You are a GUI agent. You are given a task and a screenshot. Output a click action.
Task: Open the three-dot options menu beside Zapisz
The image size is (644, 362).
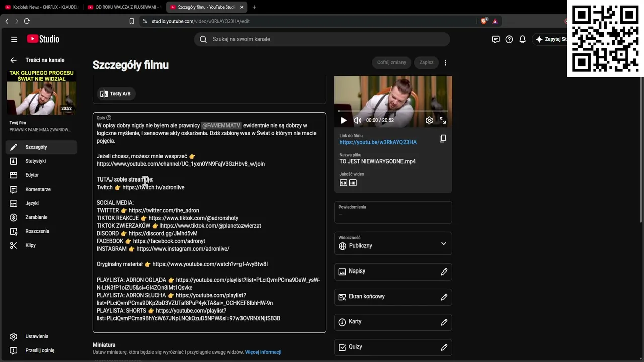click(445, 63)
